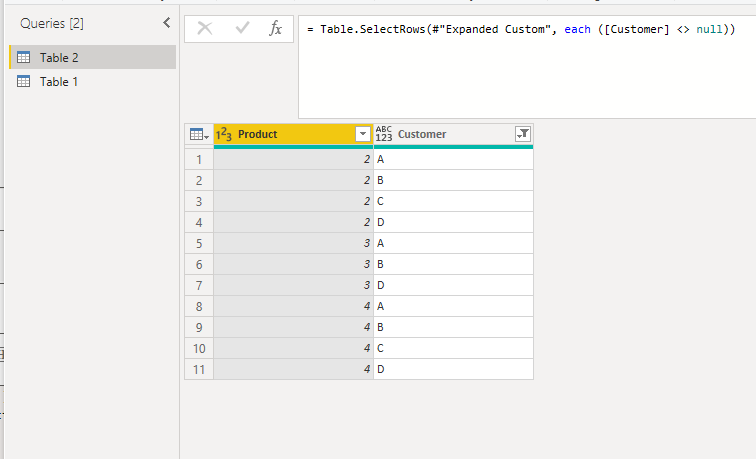Click Product column data type icon
This screenshot has height=459, width=756.
click(x=224, y=134)
